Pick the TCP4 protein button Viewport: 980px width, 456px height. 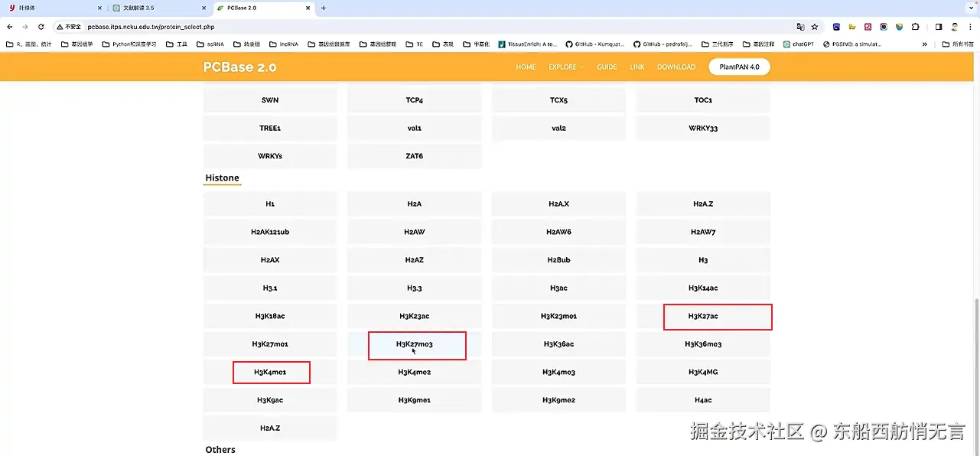click(415, 100)
